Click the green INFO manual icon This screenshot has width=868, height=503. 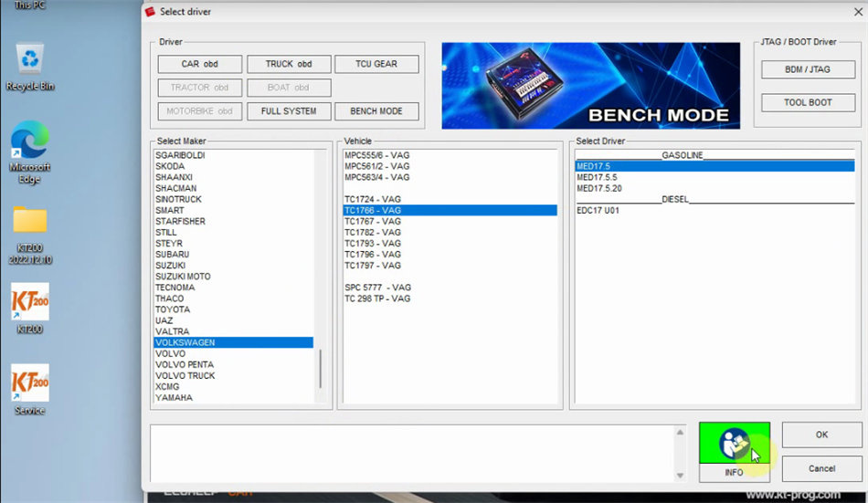click(x=734, y=444)
